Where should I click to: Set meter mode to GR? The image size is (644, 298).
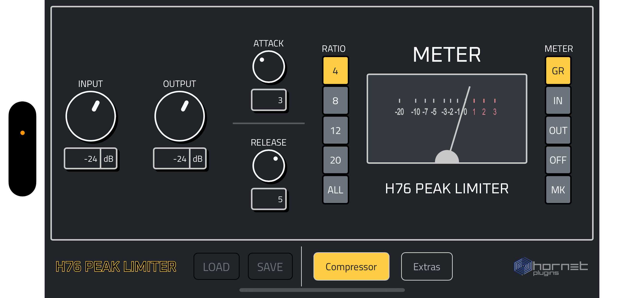tap(558, 71)
